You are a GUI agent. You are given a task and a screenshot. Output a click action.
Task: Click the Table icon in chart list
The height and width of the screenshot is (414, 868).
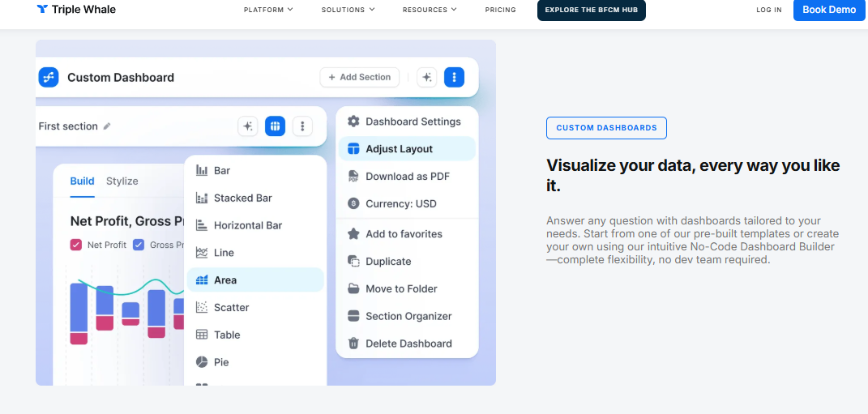[202, 335]
